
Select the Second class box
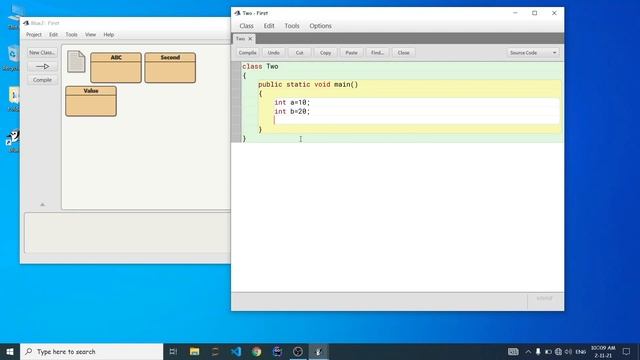tap(170, 67)
